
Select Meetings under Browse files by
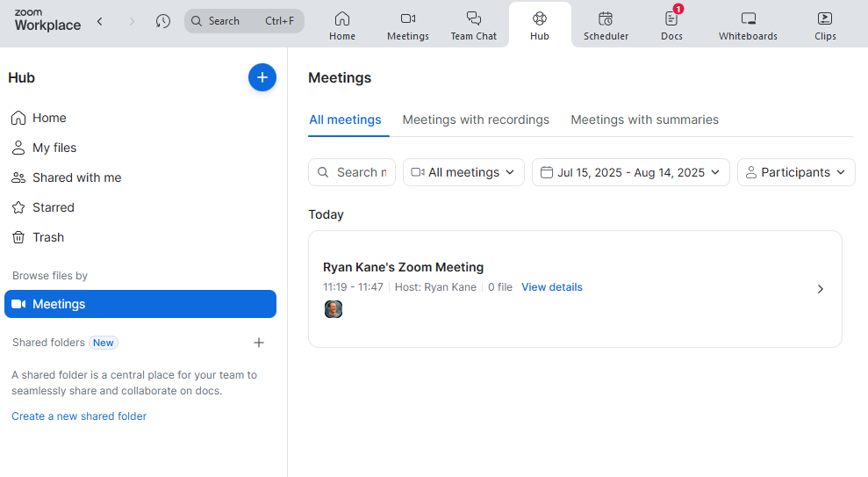[140, 304]
